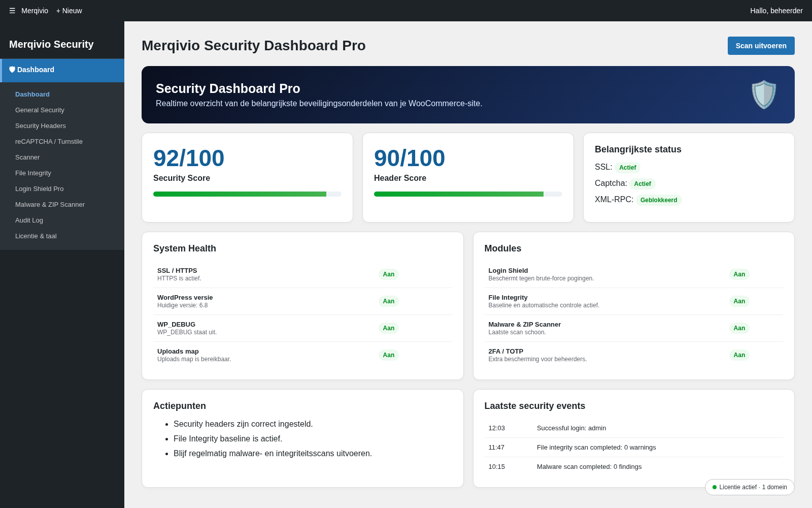Image resolution: width=812 pixels, height=508 pixels.
Task: Open the + Nieuw menu
Action: tap(69, 11)
